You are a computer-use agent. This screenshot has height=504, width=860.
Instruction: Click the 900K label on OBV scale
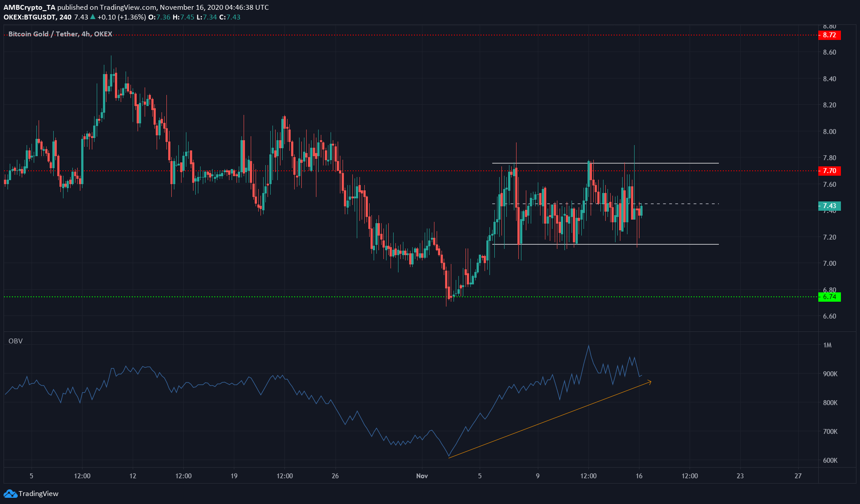(830, 374)
